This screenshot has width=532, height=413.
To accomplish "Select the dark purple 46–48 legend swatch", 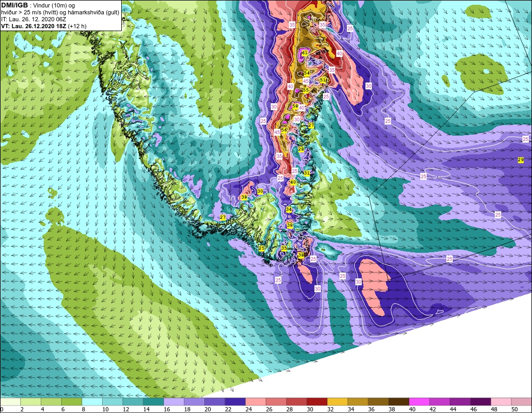I will click(x=481, y=402).
